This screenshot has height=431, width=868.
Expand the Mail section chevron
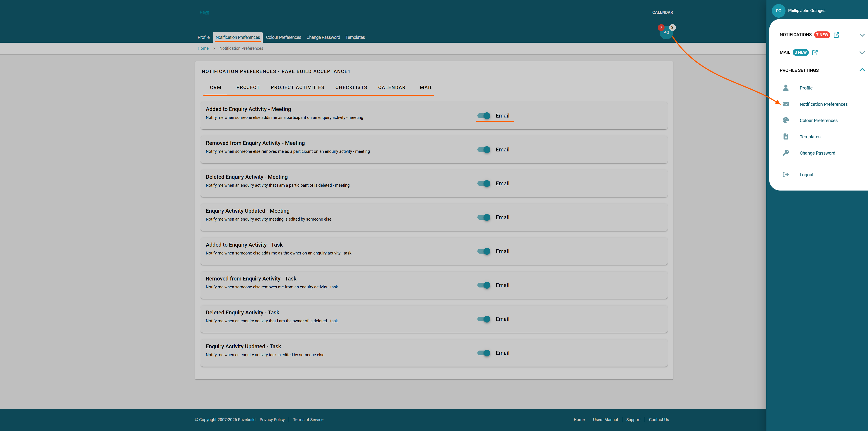click(x=862, y=53)
